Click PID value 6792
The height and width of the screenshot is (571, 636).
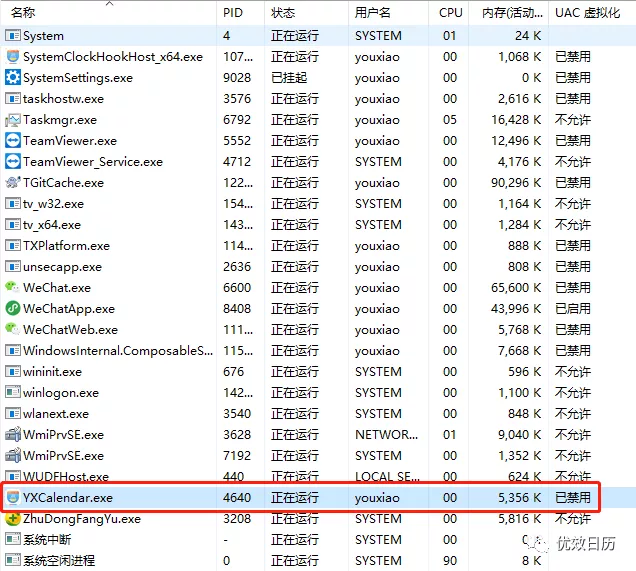pos(237,120)
